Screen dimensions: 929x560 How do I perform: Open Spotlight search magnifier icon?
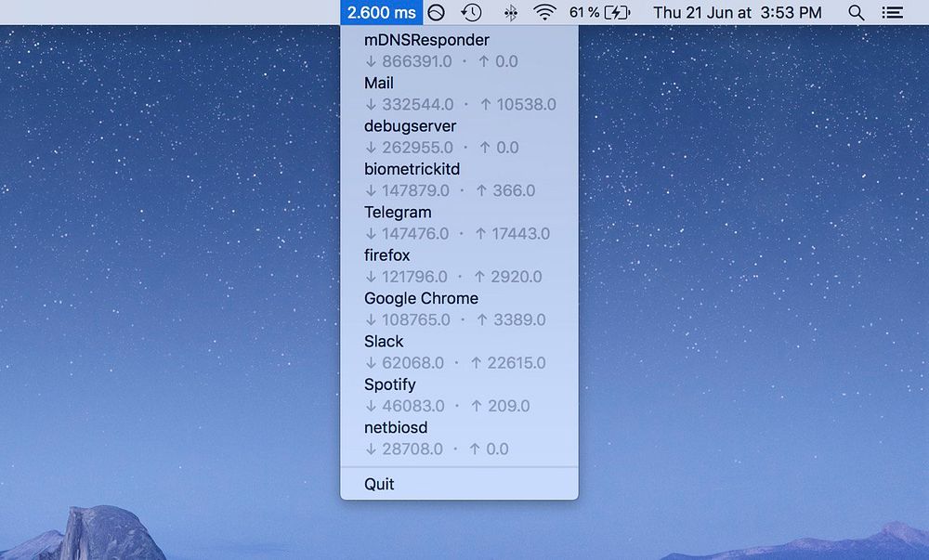point(857,12)
